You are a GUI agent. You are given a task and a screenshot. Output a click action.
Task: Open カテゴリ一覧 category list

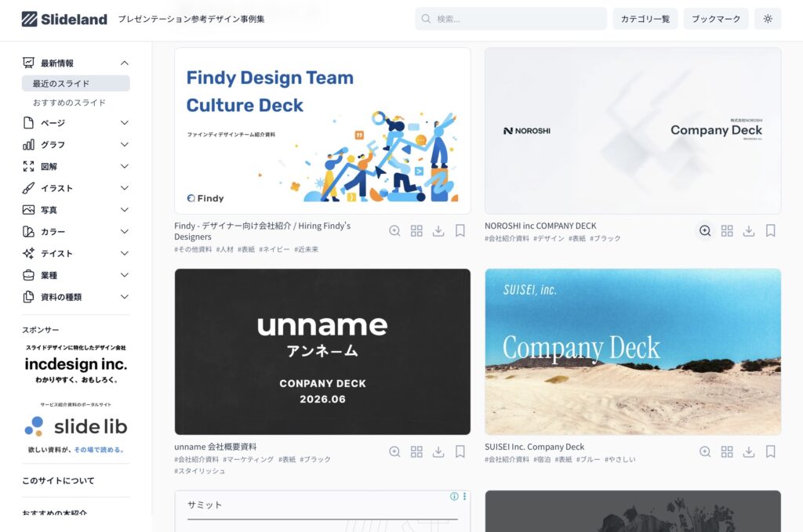[x=645, y=19]
